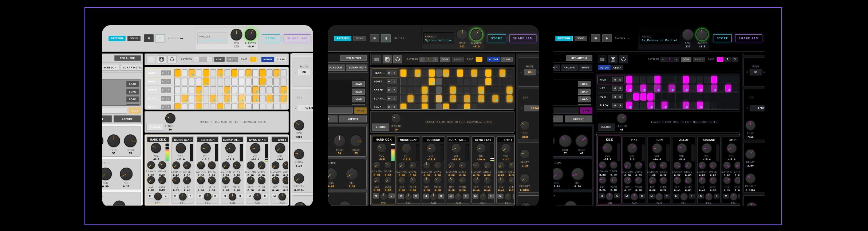Open piano keys view in amber dark panel
The height and width of the screenshot is (231, 868).
376,59
